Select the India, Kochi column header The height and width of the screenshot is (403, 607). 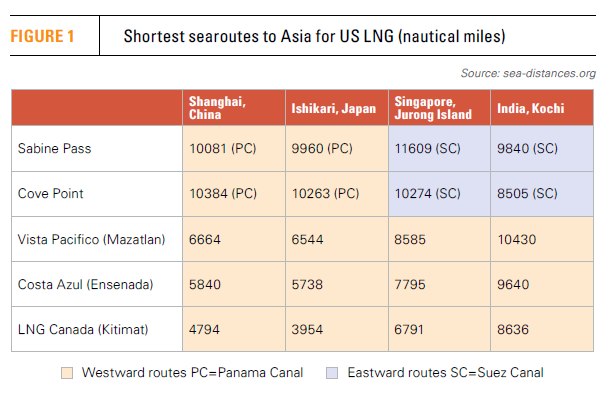coord(530,108)
